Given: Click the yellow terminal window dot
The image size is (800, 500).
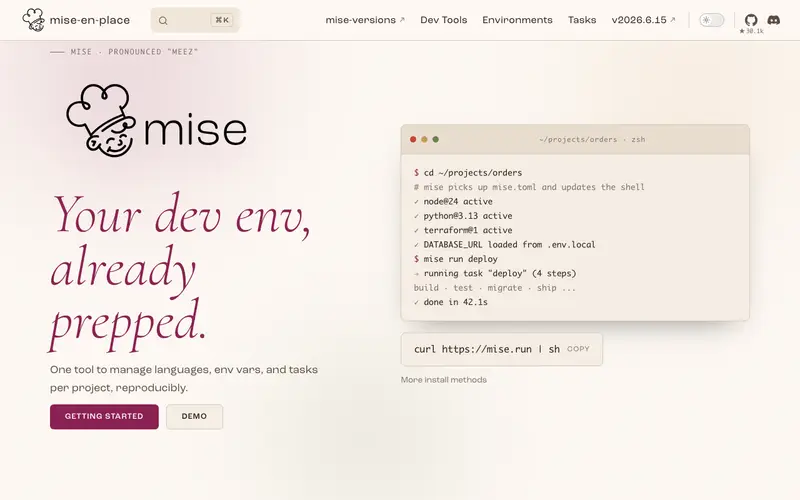Looking at the screenshot, I should pos(424,139).
